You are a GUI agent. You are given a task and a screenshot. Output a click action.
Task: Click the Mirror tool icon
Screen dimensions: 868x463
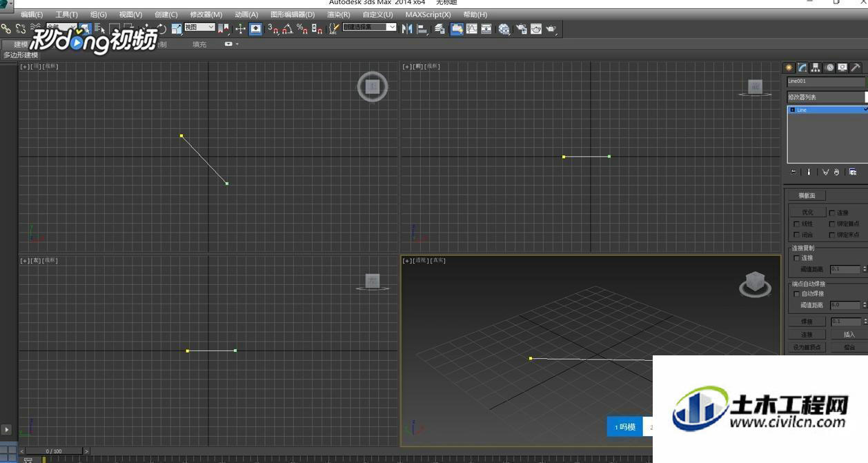coord(407,29)
